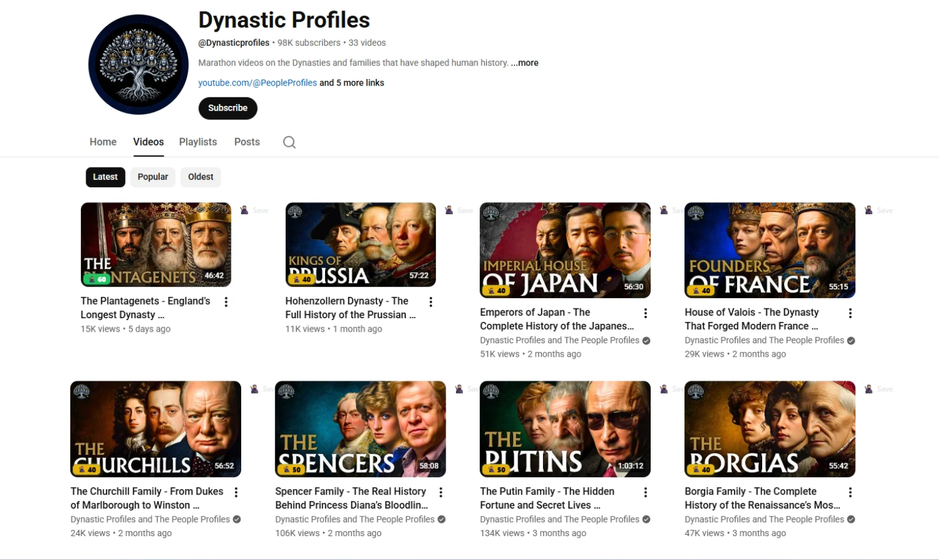The image size is (939, 560).
Task: Open title 'Emperors of Japan - The Complete History'
Action: click(557, 319)
